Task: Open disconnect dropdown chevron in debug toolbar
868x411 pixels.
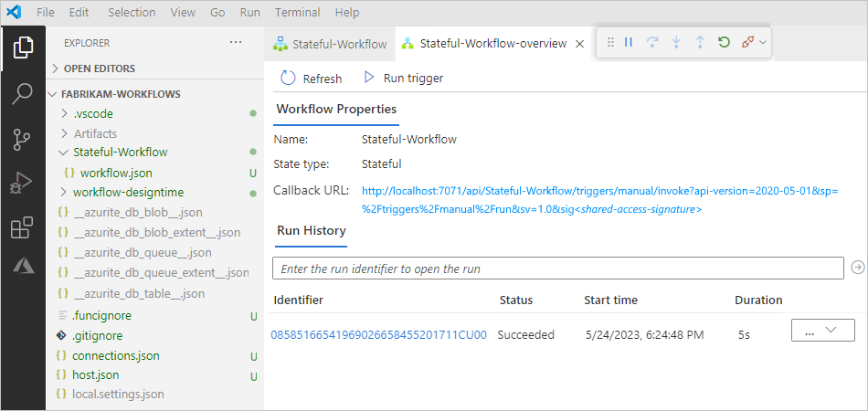Action: [762, 43]
